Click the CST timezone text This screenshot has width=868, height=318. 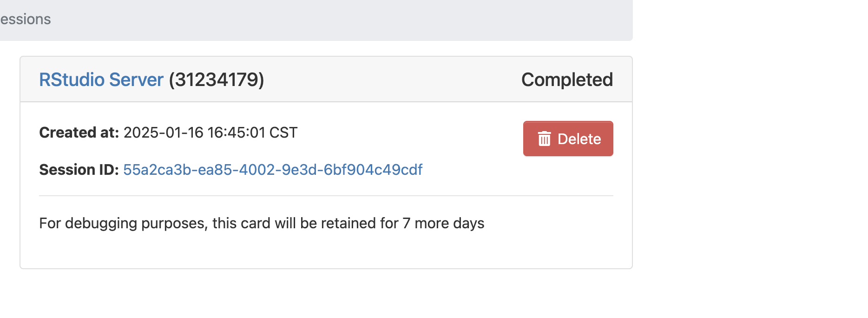[283, 132]
